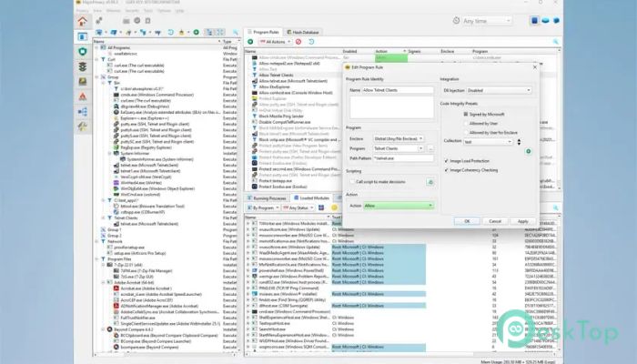The height and width of the screenshot is (364, 637).
Task: Toggle Image Coherency Checking checkbox
Action: (447, 170)
